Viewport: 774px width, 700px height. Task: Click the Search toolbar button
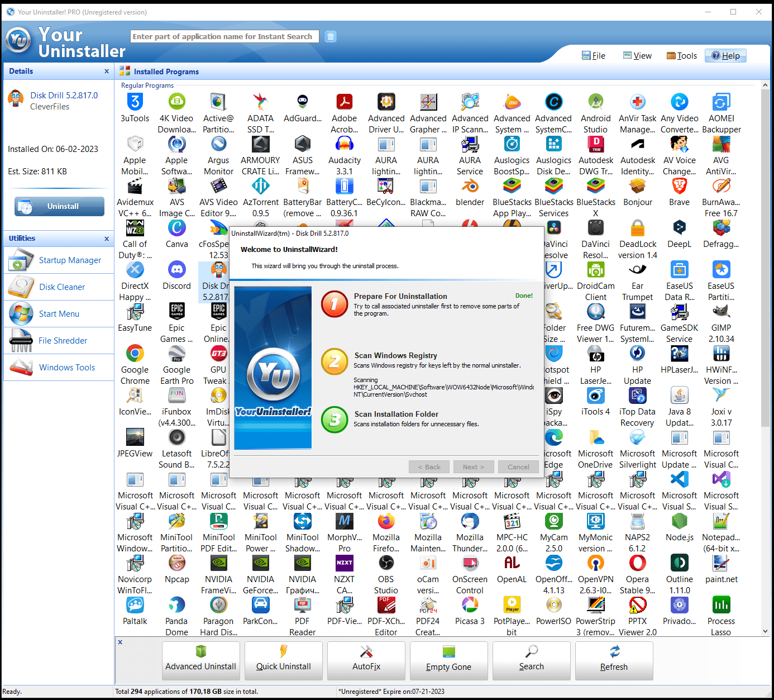tap(532, 661)
